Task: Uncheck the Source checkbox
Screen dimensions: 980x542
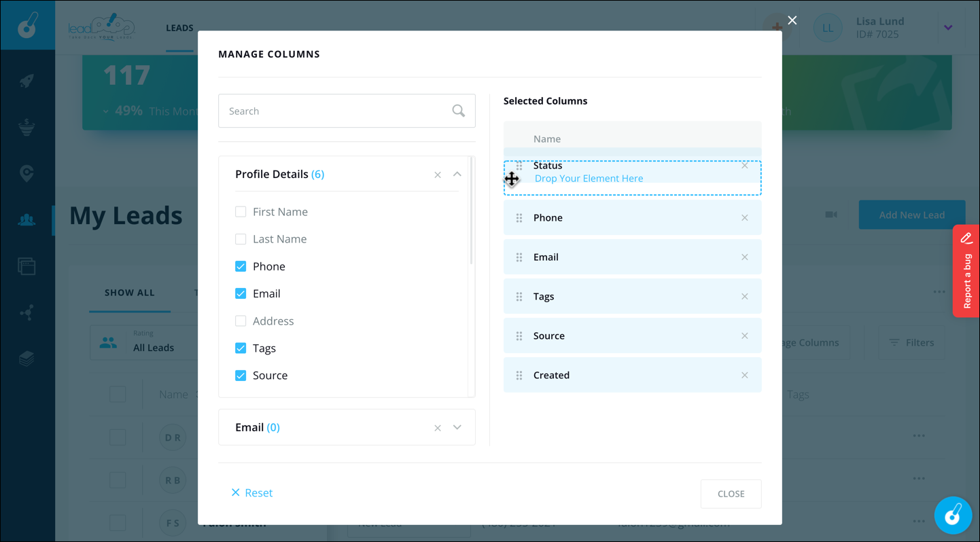Action: click(241, 375)
